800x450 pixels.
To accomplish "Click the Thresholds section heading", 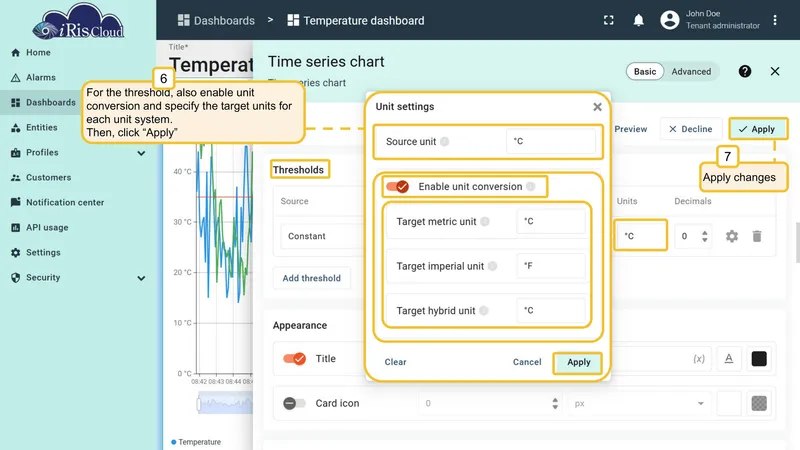I will (298, 170).
